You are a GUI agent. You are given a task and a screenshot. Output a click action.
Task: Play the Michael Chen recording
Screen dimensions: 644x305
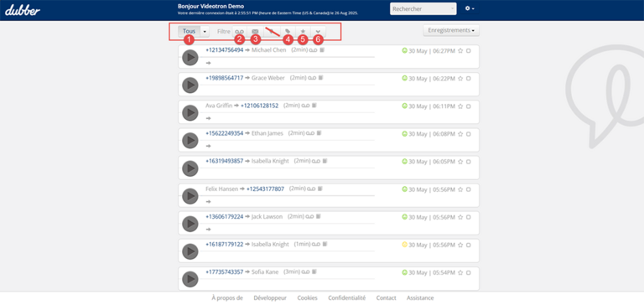tap(190, 58)
